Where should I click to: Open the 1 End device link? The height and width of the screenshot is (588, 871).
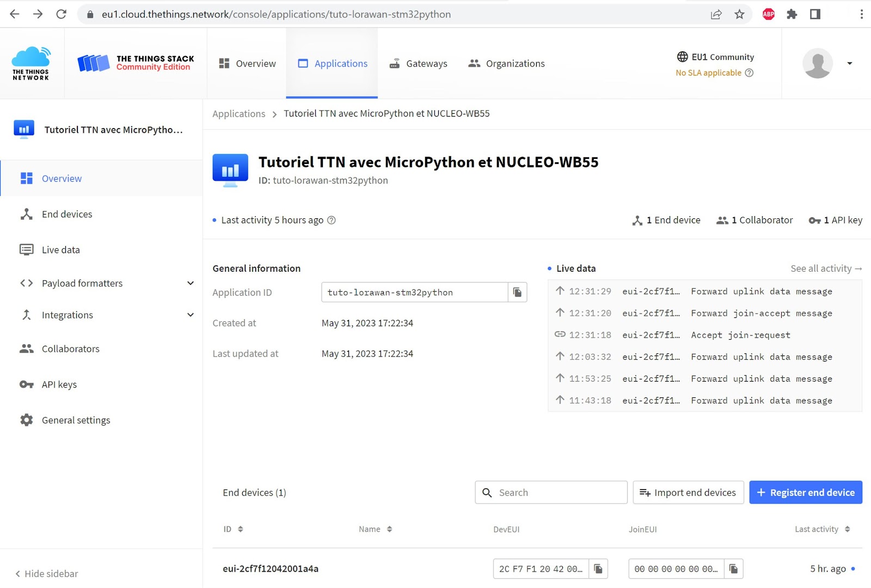(666, 220)
